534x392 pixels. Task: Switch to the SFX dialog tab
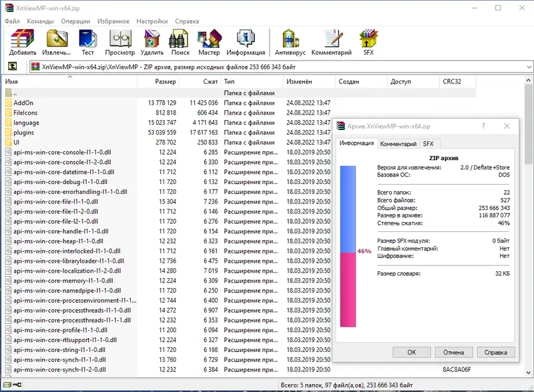point(428,143)
